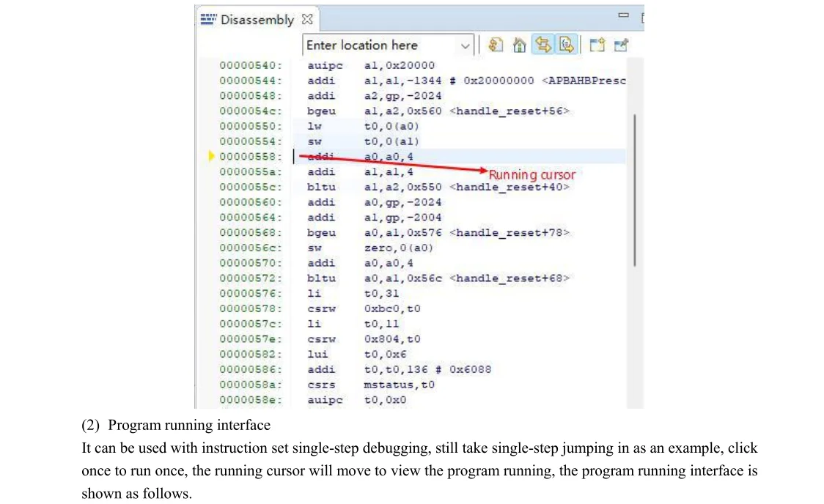Screen dimensions: 824x504
Task: Click operand "t0,0(a1)" at 00000554
Action: click(391, 142)
